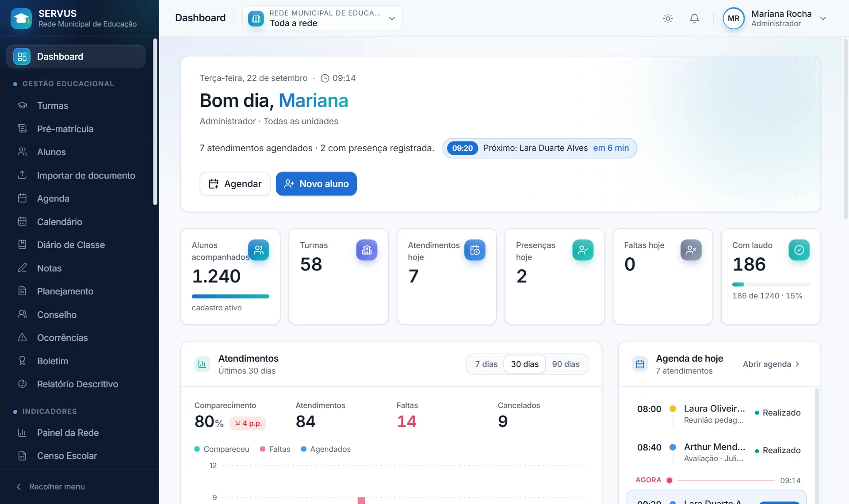Open notifications bell icon

(x=694, y=18)
